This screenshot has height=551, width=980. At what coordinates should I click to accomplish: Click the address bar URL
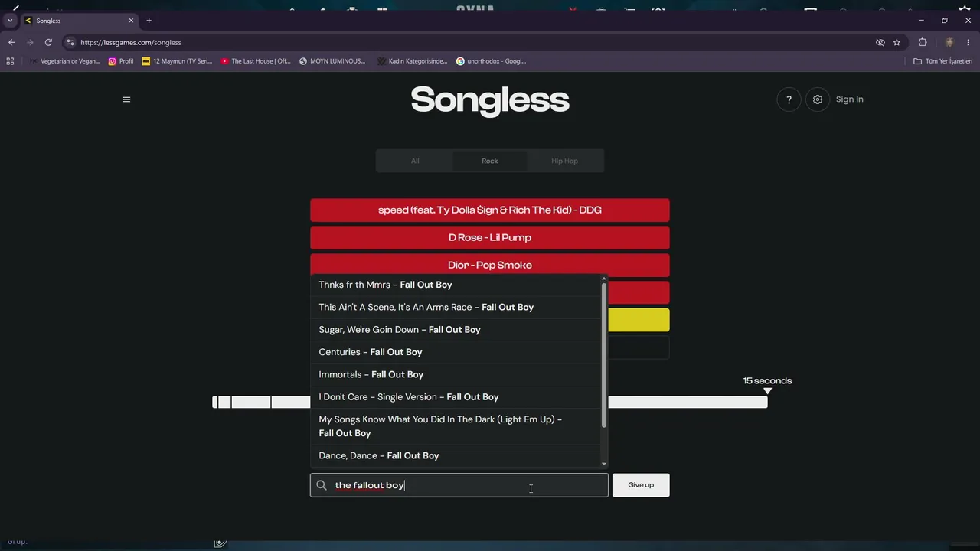coord(131,42)
